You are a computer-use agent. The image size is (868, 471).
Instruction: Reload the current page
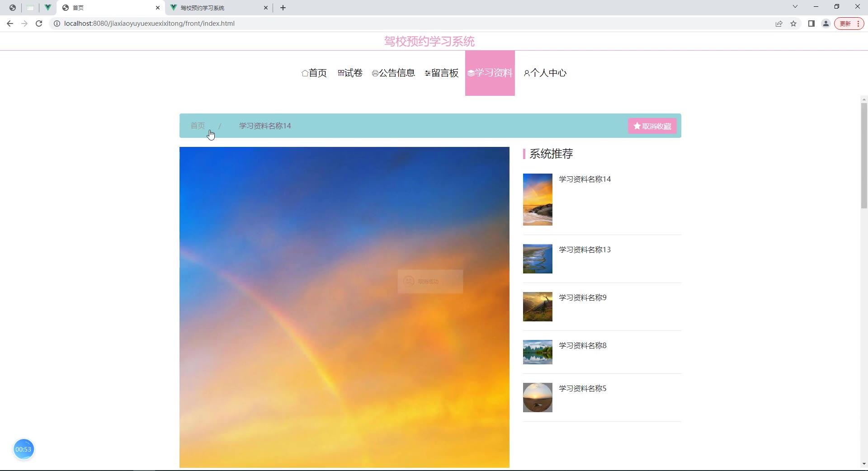point(39,24)
